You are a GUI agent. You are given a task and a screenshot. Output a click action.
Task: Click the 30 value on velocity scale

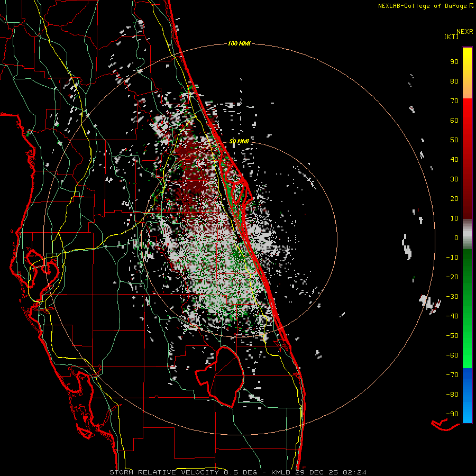tap(454, 179)
